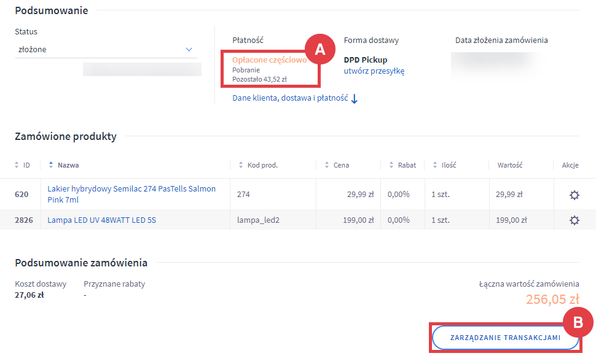Click sort arrows next to Nazwa header
Image resolution: width=596 pixels, height=364 pixels.
click(x=51, y=165)
